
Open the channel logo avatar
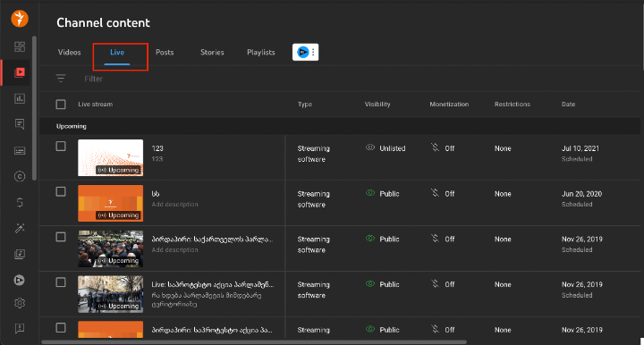click(x=20, y=19)
